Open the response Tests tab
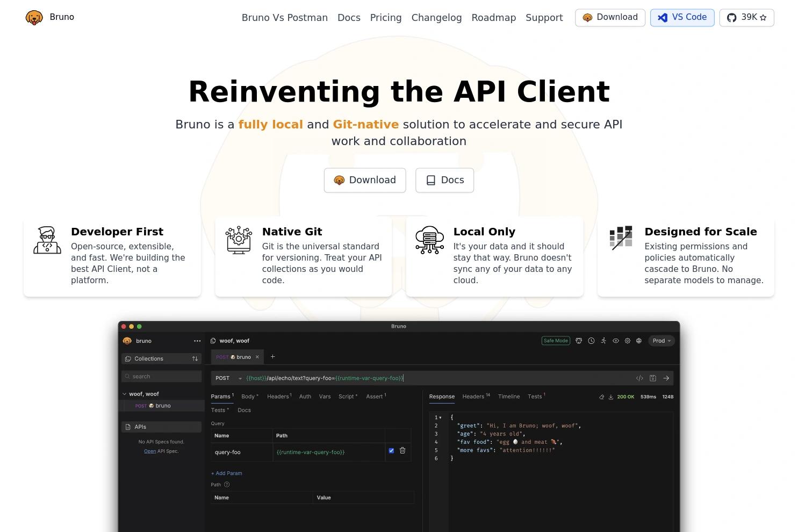 tap(536, 397)
